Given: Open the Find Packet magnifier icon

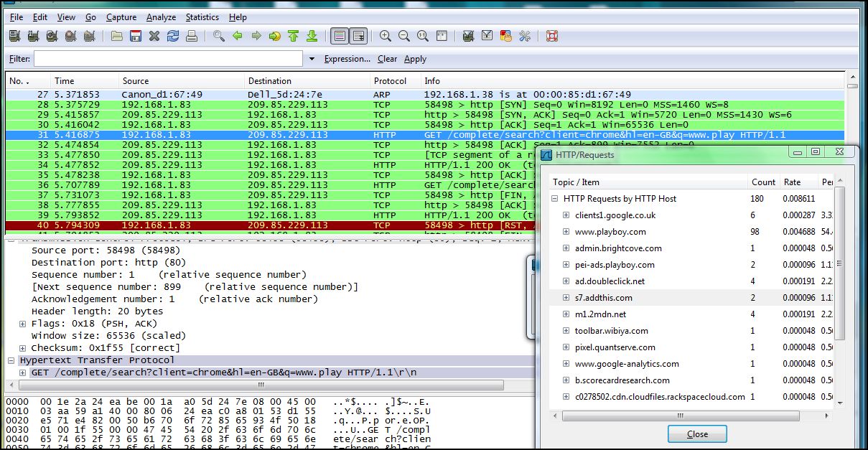Looking at the screenshot, I should click(x=219, y=35).
